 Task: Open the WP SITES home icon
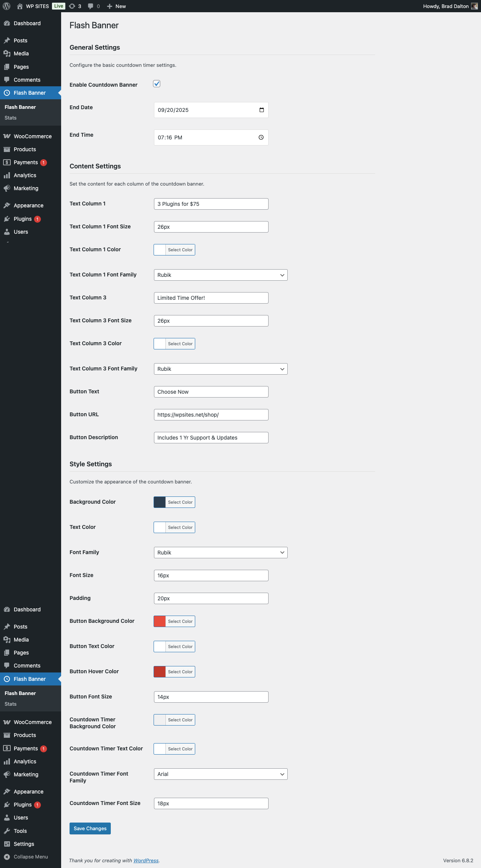click(20, 6)
